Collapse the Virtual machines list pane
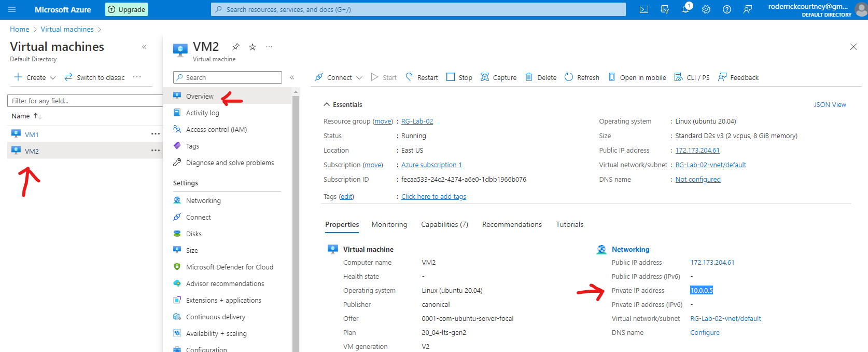 144,47
